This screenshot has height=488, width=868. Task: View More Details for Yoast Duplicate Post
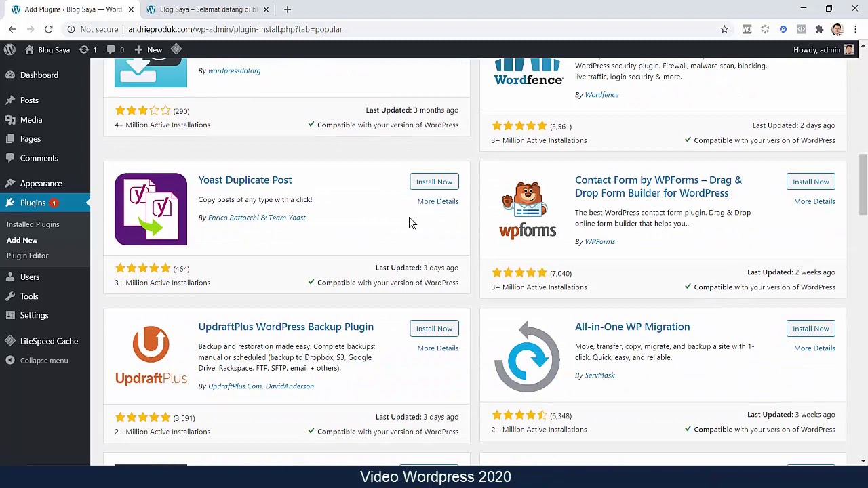coord(437,201)
